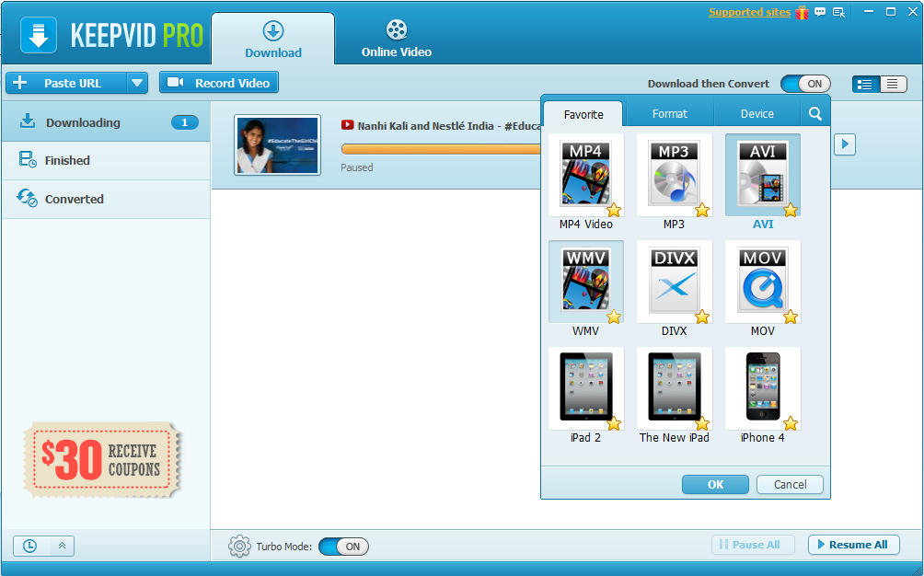This screenshot has height=576, width=924.
Task: Choose The New iPad device preset
Action: click(675, 388)
